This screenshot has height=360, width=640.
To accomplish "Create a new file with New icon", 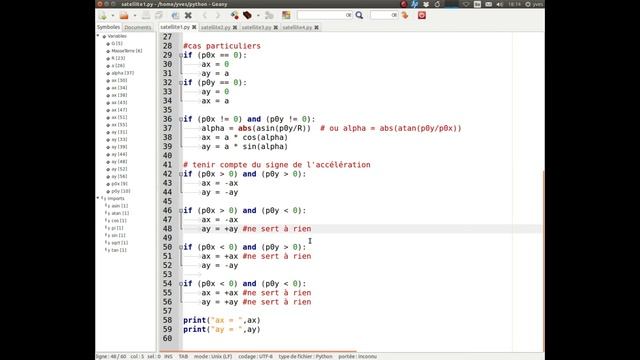I will click(x=102, y=16).
